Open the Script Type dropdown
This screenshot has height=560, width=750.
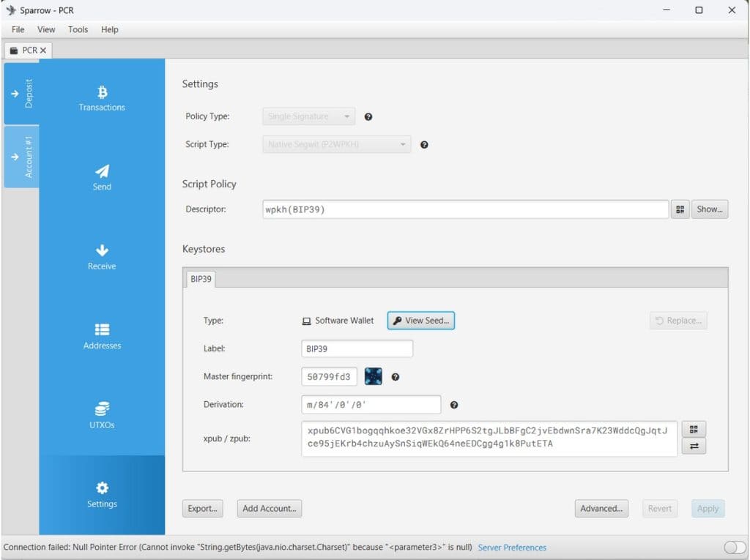click(x=335, y=144)
